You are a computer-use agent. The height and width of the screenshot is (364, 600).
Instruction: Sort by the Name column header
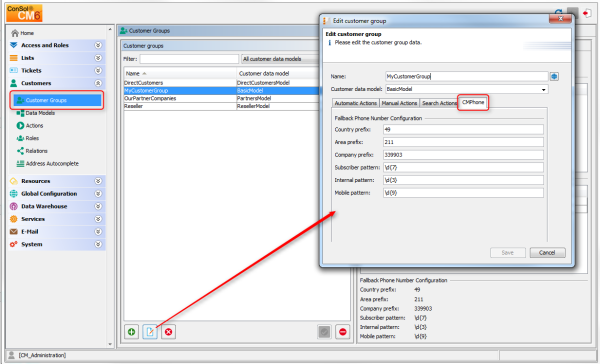(x=180, y=73)
